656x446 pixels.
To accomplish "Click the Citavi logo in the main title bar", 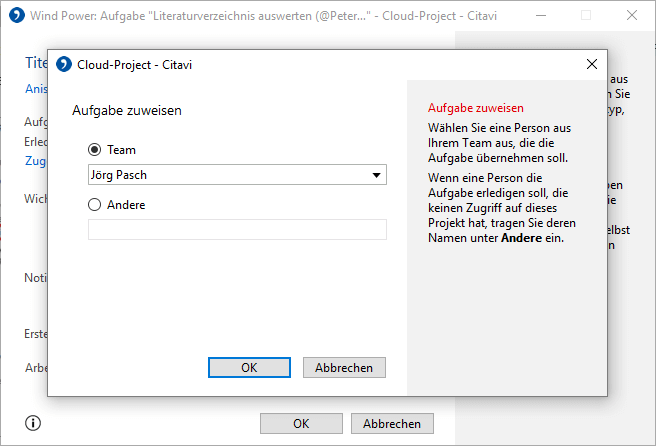I will [17, 15].
